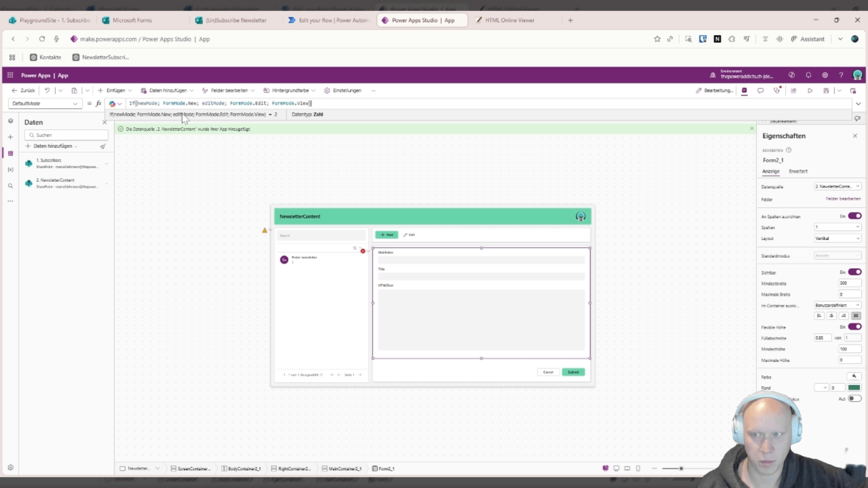Preview the app with the play icon
The width and height of the screenshot is (868, 488).
pyautogui.click(x=810, y=90)
